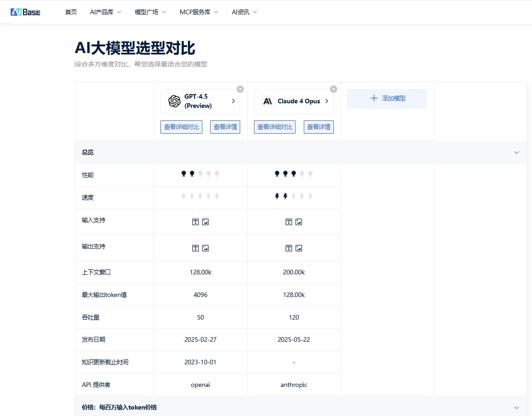Screen dimensions: 532x416
Task: Remove GPT-4.5 (Preview) from comparison
Action: coord(240,89)
